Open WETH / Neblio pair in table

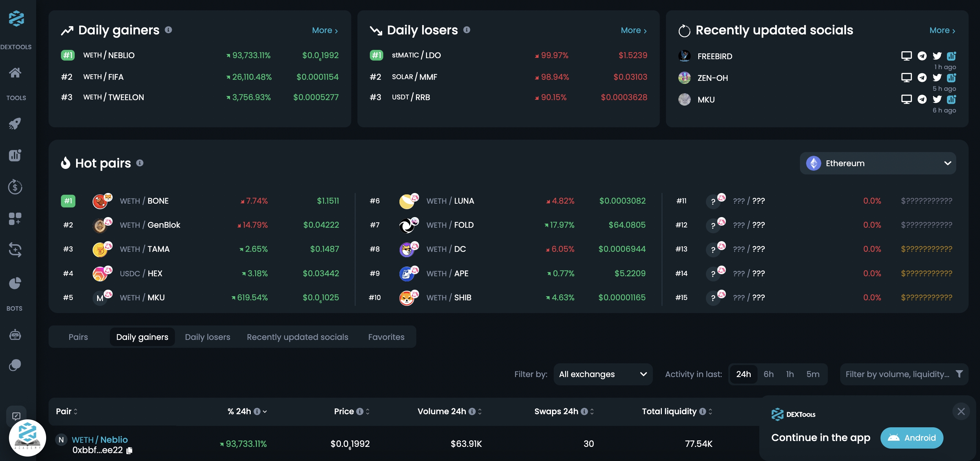[100, 440]
